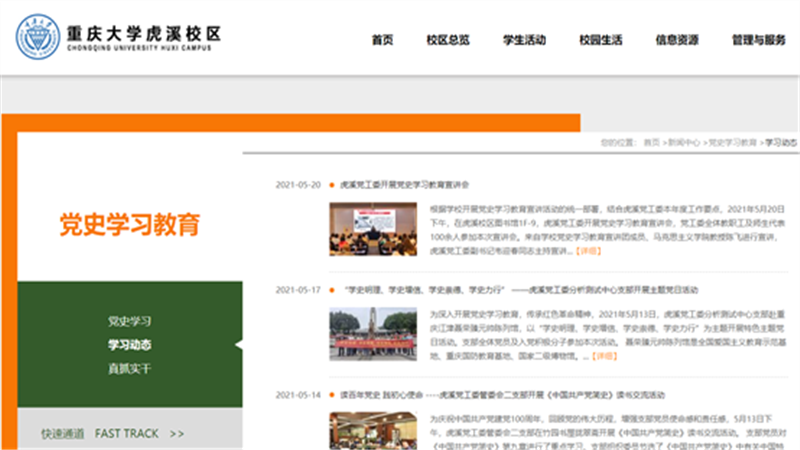Screen dimensions: 800x450
Task: Select 党史学习 in the green sidebar
Action: pos(130,321)
